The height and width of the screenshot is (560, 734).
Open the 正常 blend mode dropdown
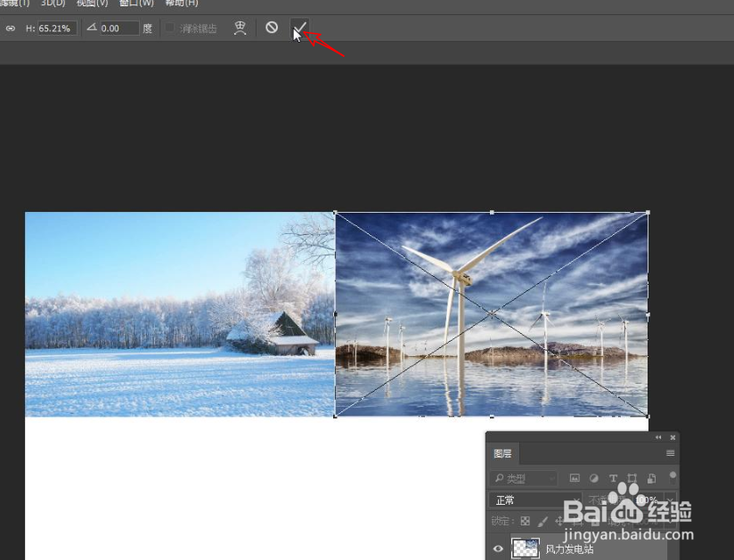[535, 500]
